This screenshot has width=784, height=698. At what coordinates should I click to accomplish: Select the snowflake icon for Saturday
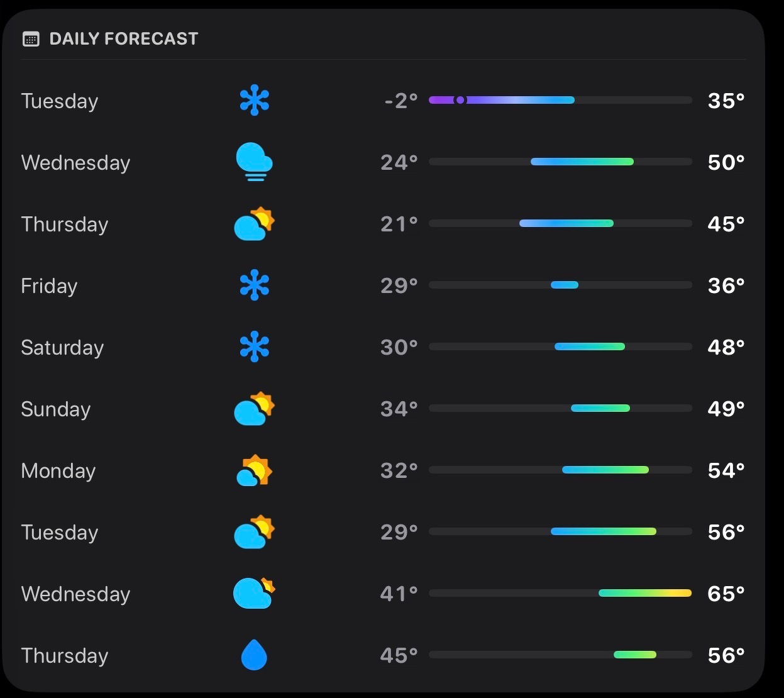click(255, 347)
